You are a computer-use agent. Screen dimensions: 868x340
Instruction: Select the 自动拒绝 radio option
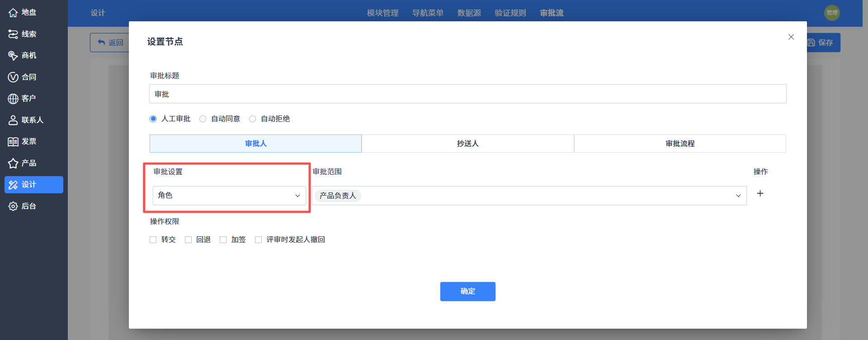tap(252, 119)
